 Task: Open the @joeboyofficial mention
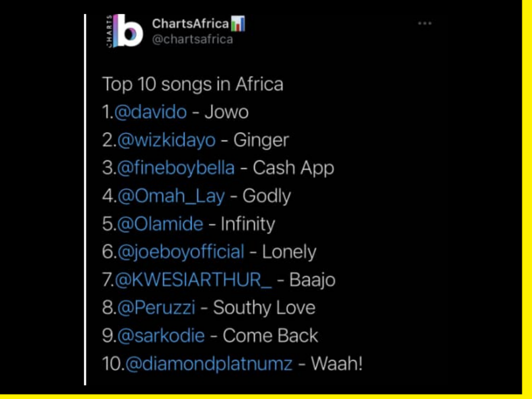pos(181,252)
